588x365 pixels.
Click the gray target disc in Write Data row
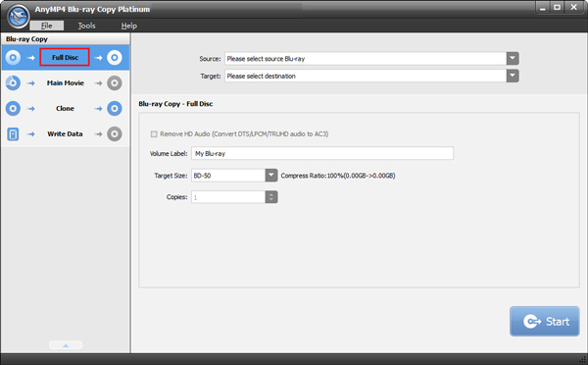[x=115, y=134]
